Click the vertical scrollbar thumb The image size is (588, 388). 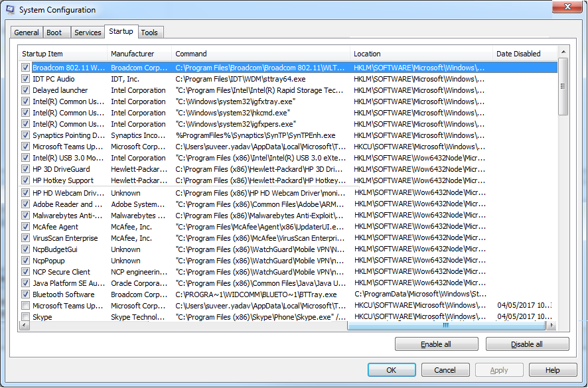point(563,86)
